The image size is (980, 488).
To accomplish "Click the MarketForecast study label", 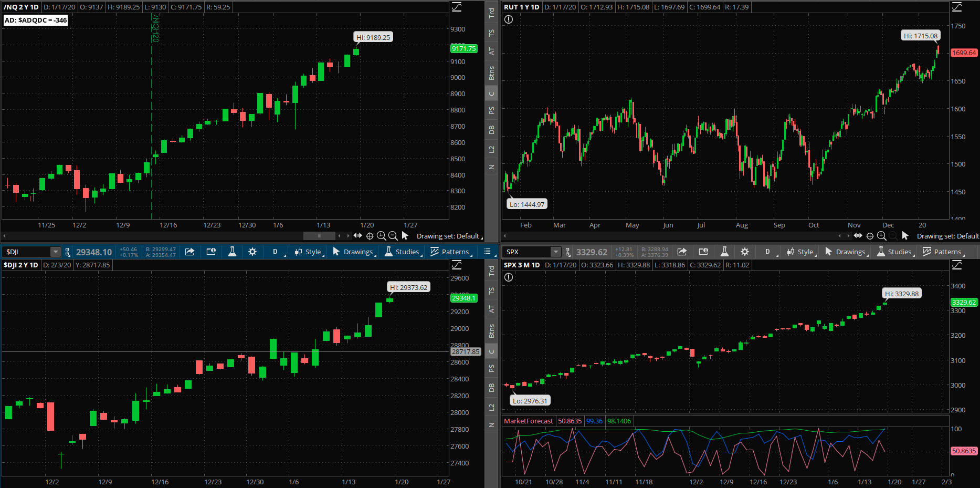I will tap(528, 421).
